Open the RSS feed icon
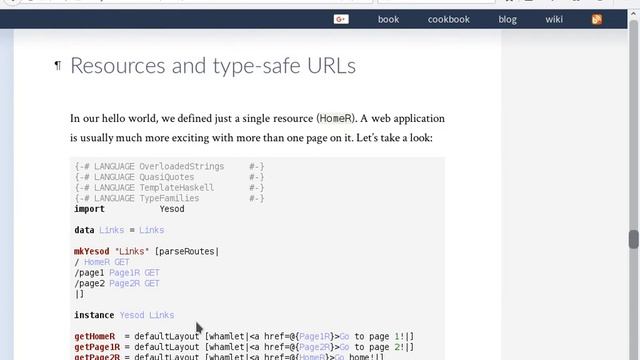The height and width of the screenshot is (360, 640). 597,19
